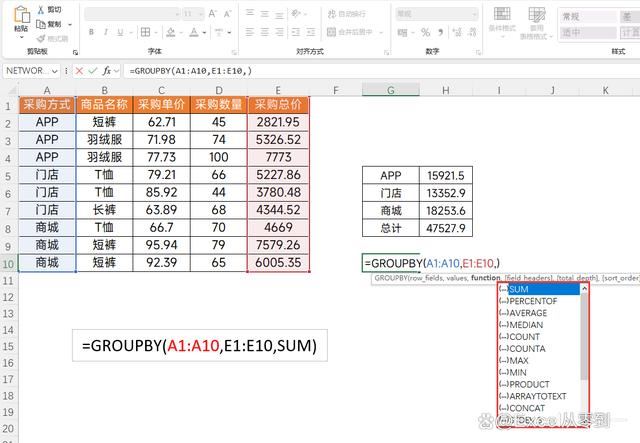Select SUM in the function list

tap(538, 289)
